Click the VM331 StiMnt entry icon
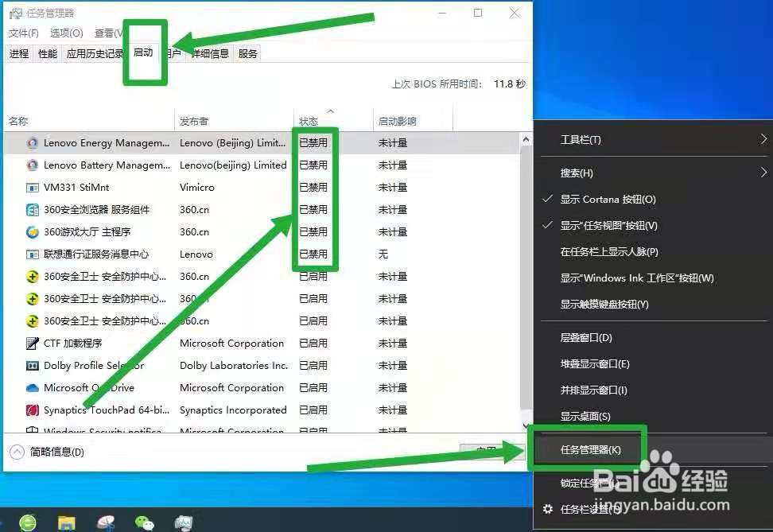 tap(33, 188)
